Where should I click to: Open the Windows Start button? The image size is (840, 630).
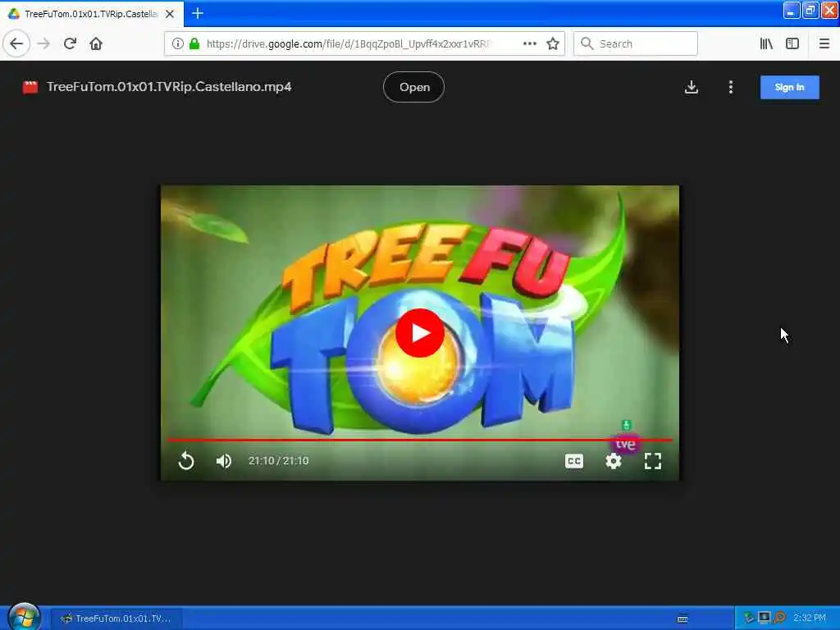(24, 617)
